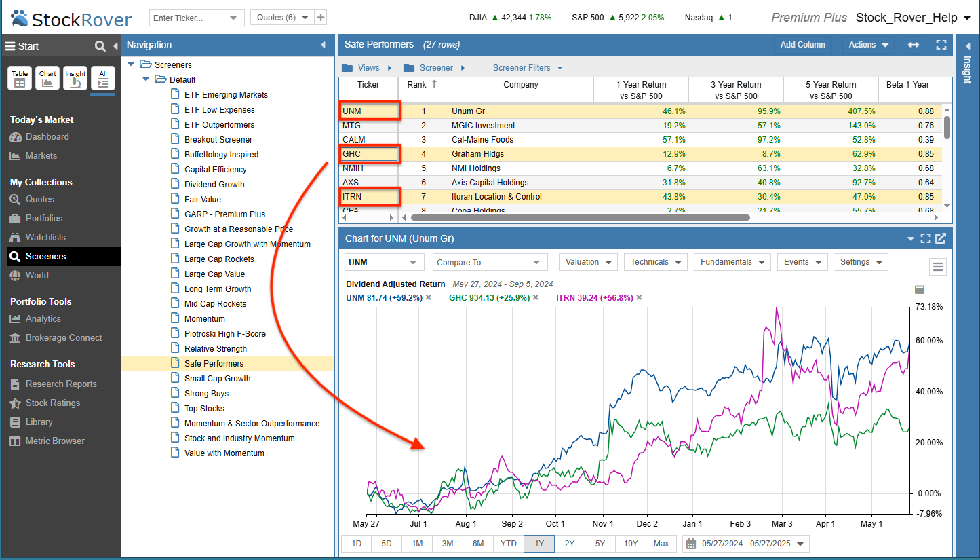
Task: Select the Insight layout icon
Action: pyautogui.click(x=75, y=78)
